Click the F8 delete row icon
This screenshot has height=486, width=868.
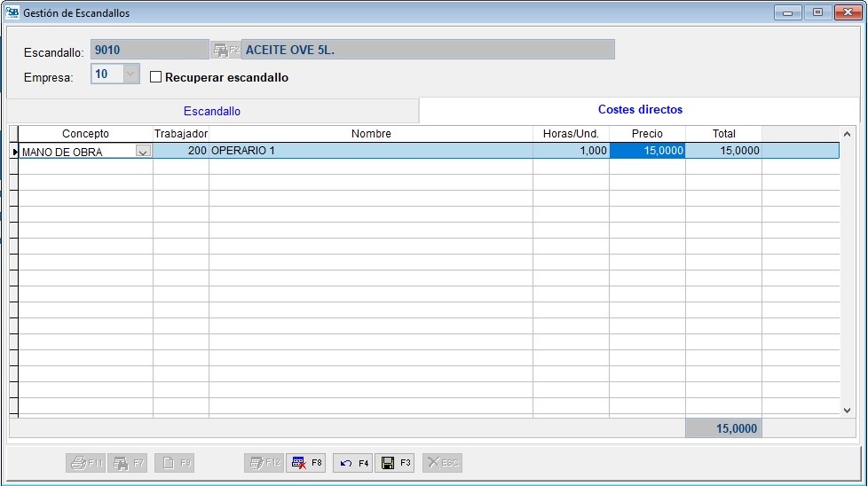299,463
